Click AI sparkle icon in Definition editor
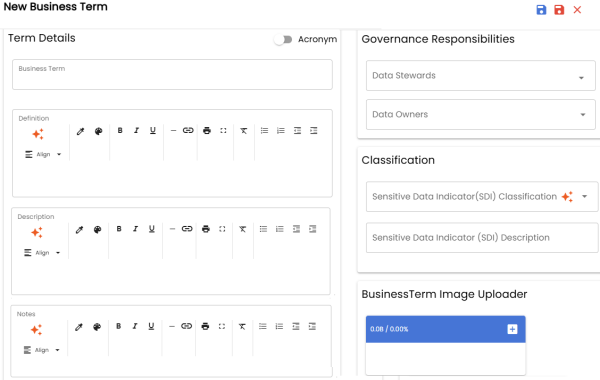Screen dimensions: 600x380 (38, 134)
